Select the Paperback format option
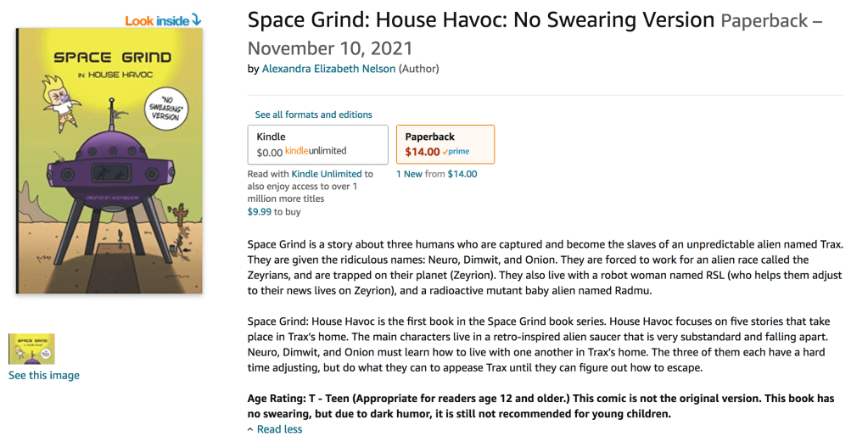 pyautogui.click(x=445, y=144)
